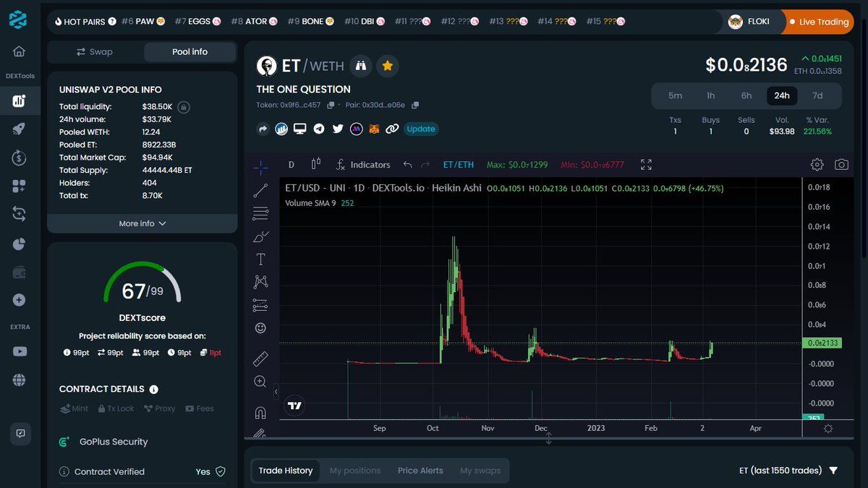The width and height of the screenshot is (868, 488).
Task: Take a chart snapshot with camera icon
Action: (x=841, y=165)
